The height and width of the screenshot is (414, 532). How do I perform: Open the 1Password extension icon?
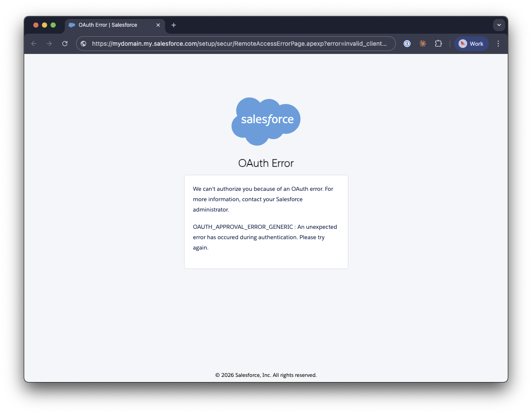pos(407,44)
